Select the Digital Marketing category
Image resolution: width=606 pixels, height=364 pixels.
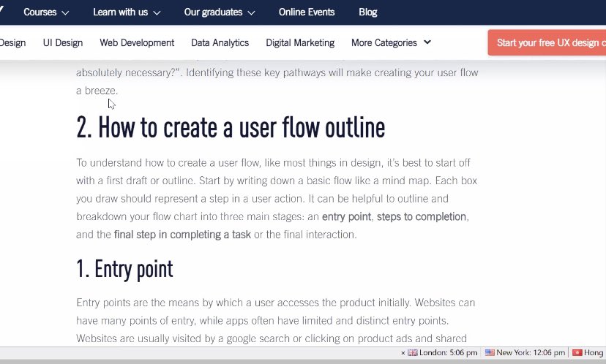300,42
